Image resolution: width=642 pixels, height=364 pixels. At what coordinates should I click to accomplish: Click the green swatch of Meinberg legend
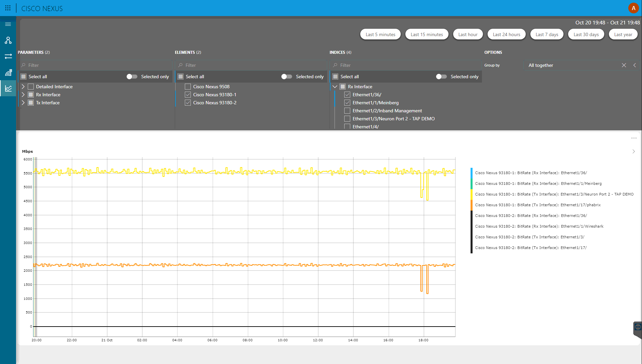point(472,184)
